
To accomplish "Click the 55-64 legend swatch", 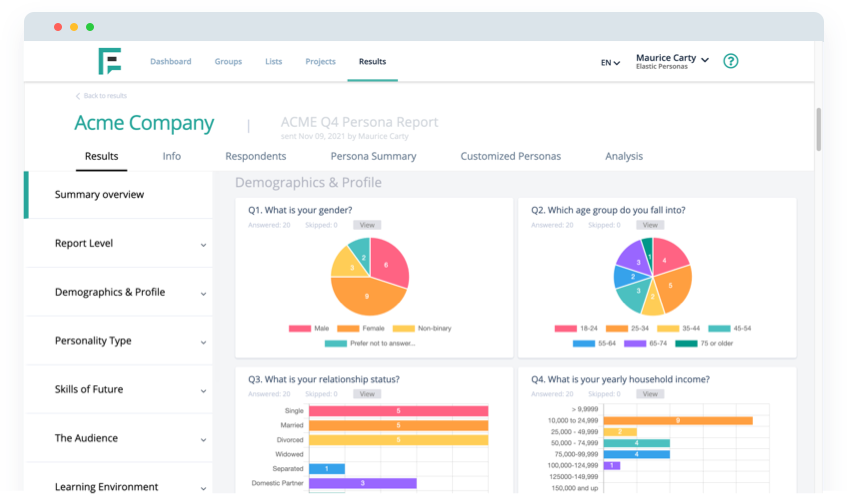I will click(x=583, y=343).
